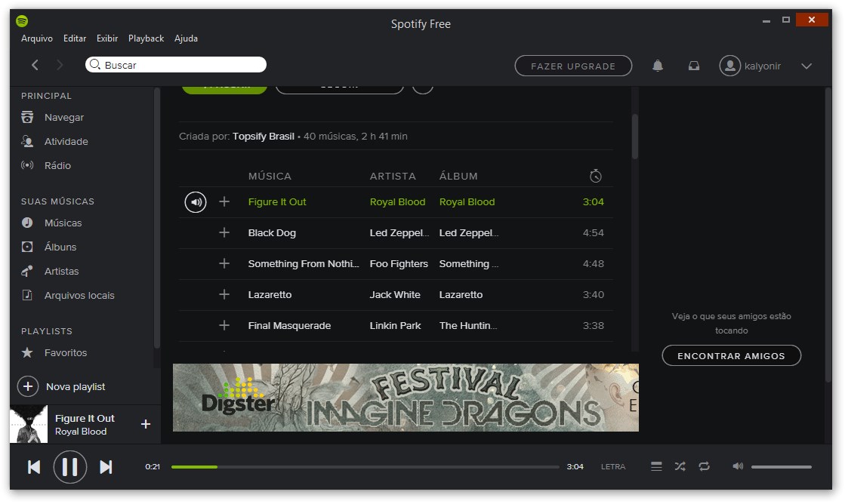Mute with the volume speaker icon
This screenshot has width=845, height=504.
point(738,466)
